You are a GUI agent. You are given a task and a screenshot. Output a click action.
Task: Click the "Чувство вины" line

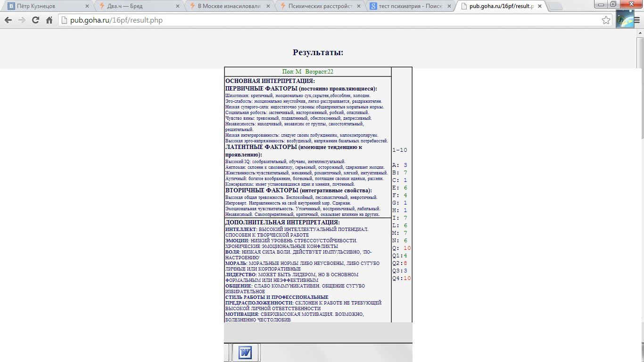298,118
